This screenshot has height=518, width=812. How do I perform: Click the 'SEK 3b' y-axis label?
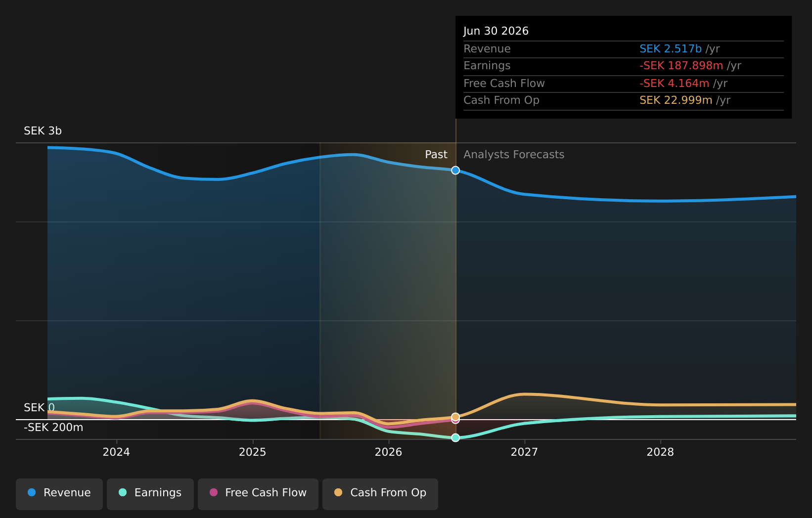(x=43, y=131)
